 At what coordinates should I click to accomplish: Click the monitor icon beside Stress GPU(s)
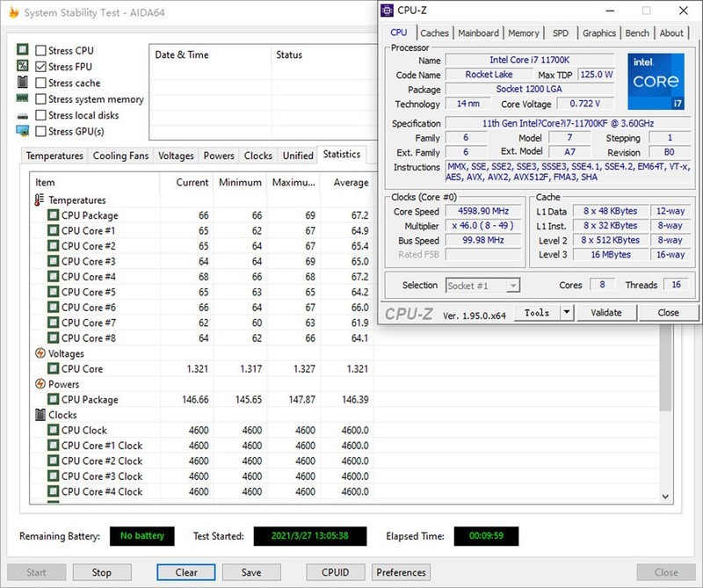coord(22,130)
